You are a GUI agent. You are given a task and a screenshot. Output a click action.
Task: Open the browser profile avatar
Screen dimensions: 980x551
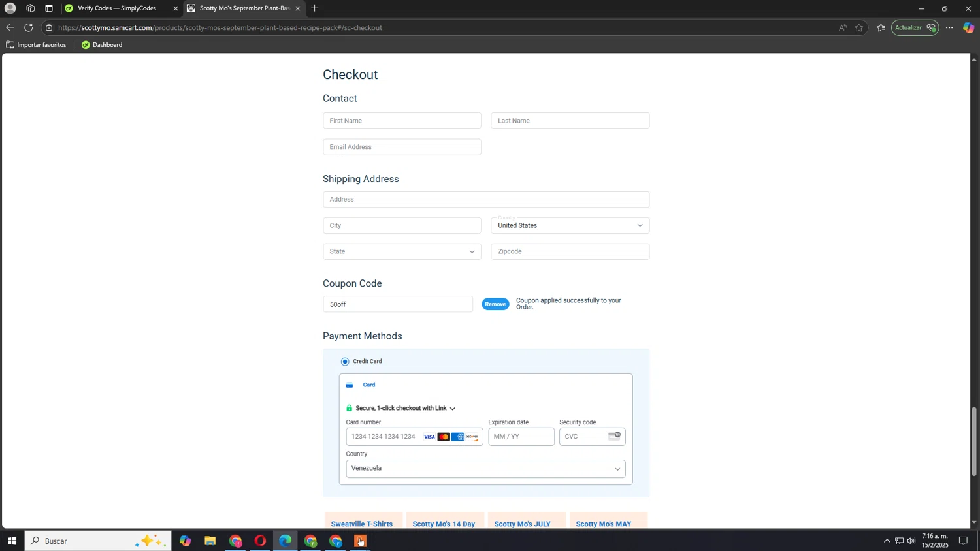tap(10, 8)
